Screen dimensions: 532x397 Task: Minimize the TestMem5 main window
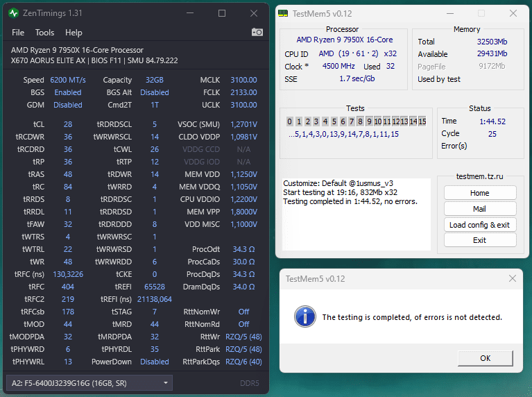tap(450, 14)
